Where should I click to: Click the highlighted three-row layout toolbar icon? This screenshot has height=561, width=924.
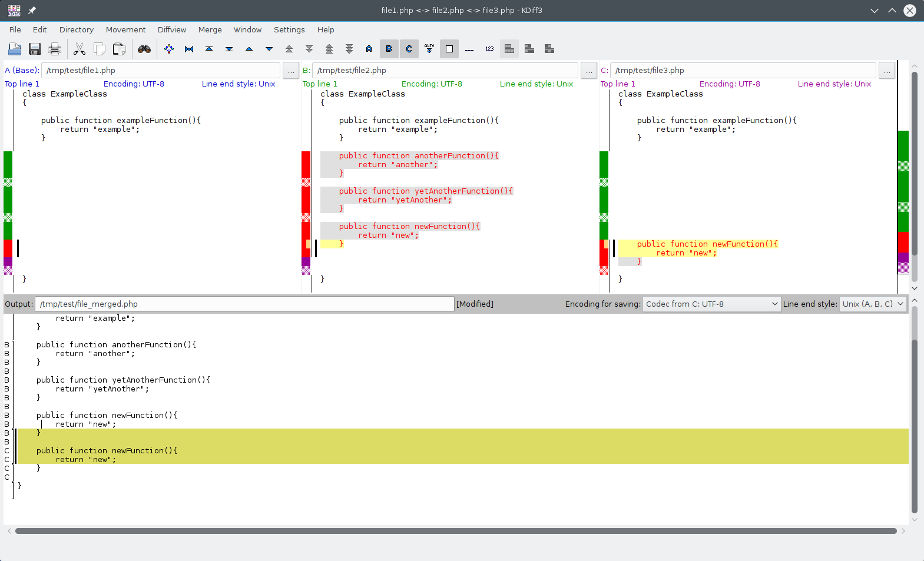509,49
